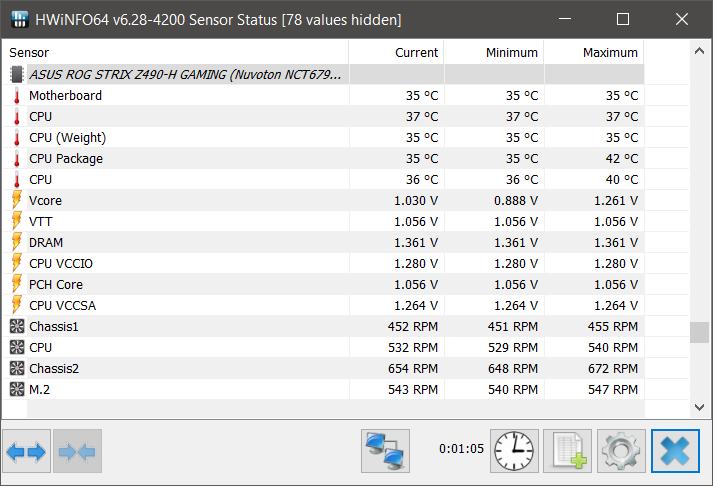Select the M.2 fan label
Screen dimensions: 713x486
[40, 390]
